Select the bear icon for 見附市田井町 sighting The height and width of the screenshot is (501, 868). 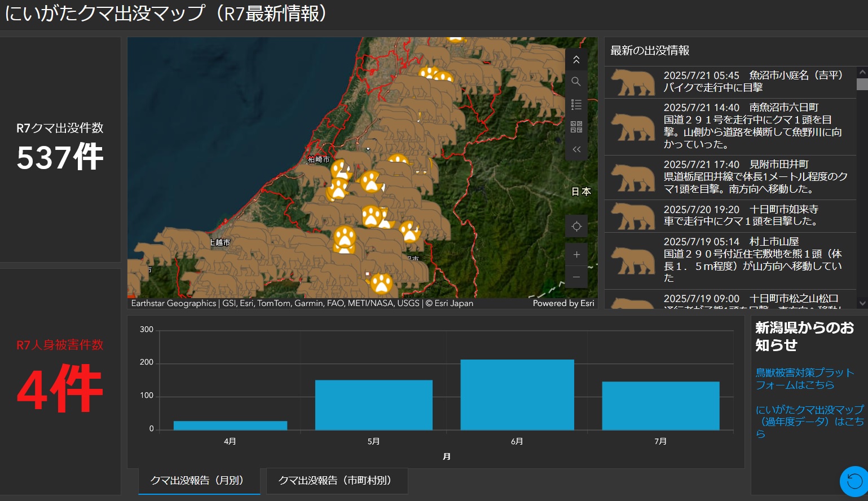click(x=633, y=178)
